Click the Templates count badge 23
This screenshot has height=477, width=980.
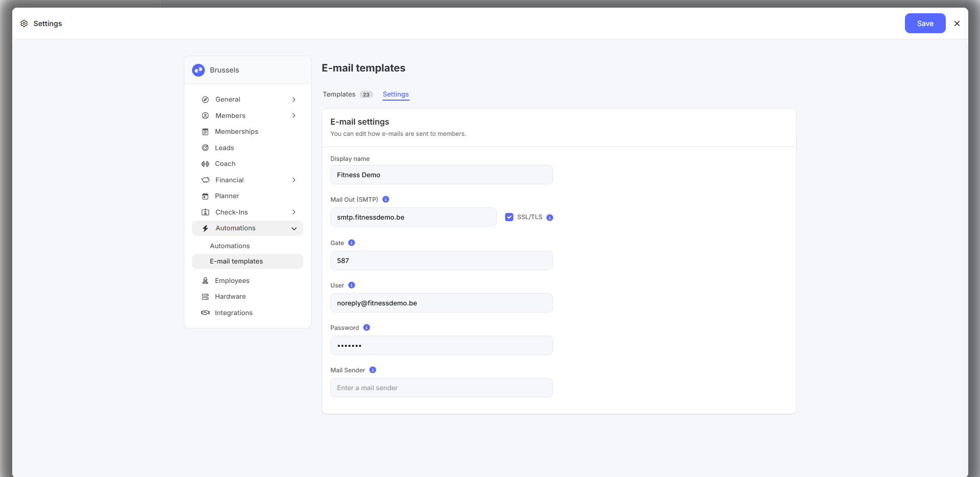tap(366, 94)
